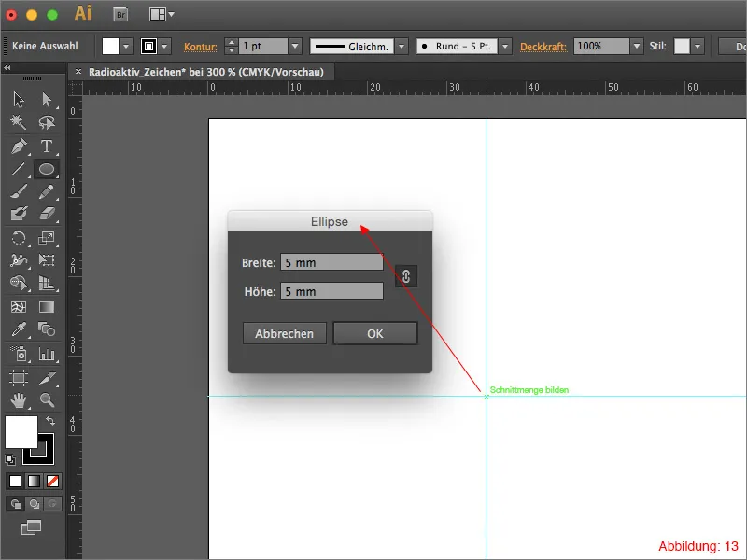Select the Magic Wand tool

19,122
